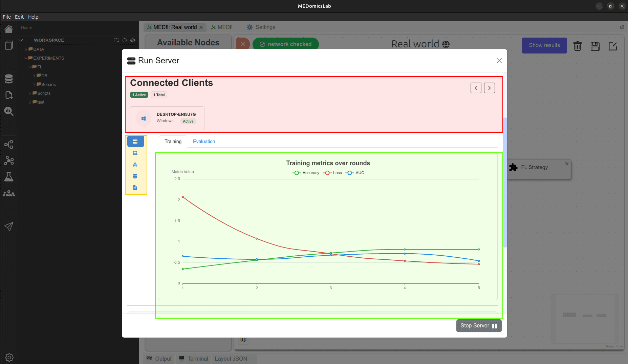The width and height of the screenshot is (628, 364).
Task: Select the paper plane icon in left sidebar
Action: [9, 227]
